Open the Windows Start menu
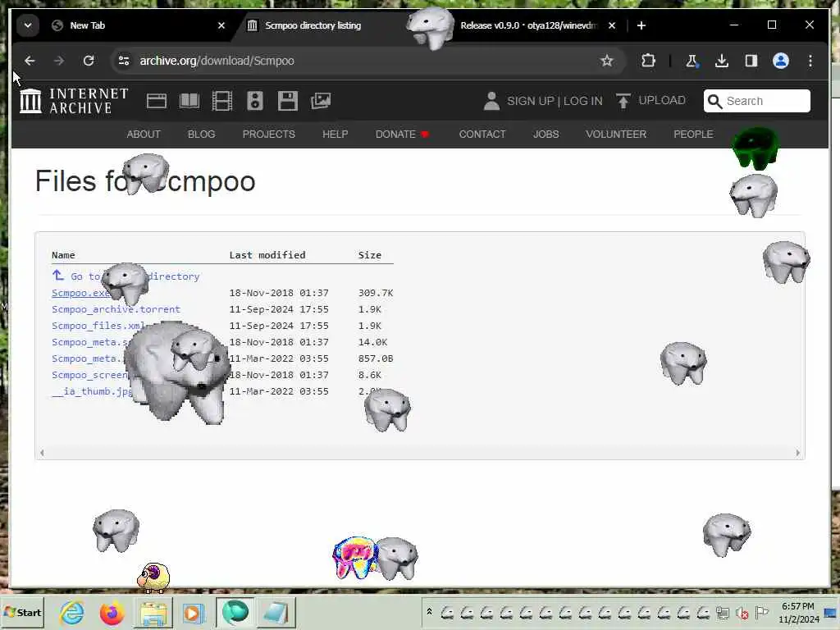 [x=22, y=612]
